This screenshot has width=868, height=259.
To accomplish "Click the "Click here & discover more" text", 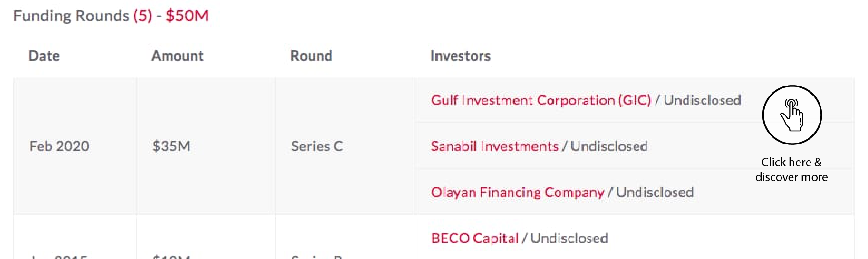I will (791, 170).
